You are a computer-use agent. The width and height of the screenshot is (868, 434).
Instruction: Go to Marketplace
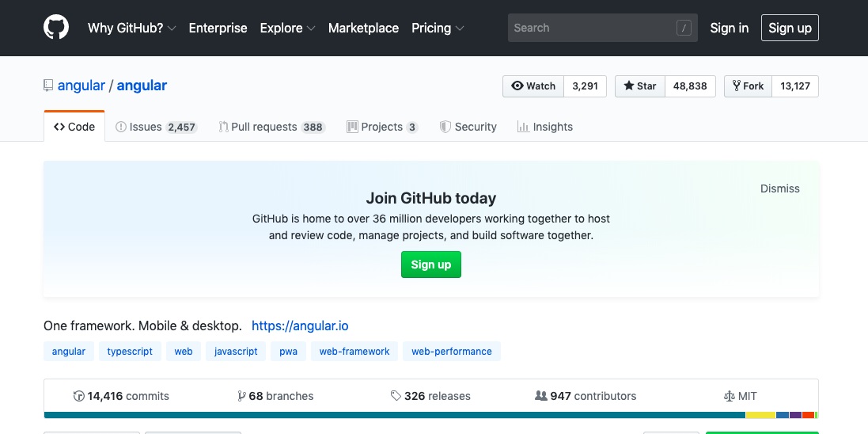pos(363,28)
